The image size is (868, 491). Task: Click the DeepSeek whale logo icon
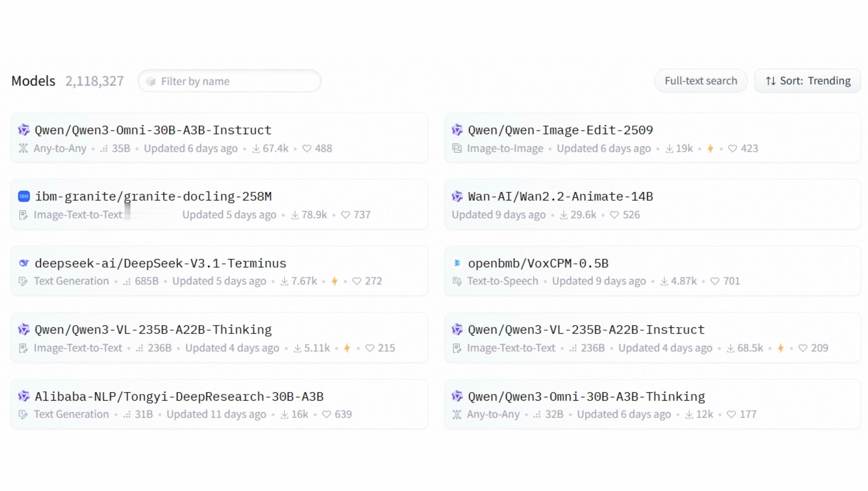point(24,263)
